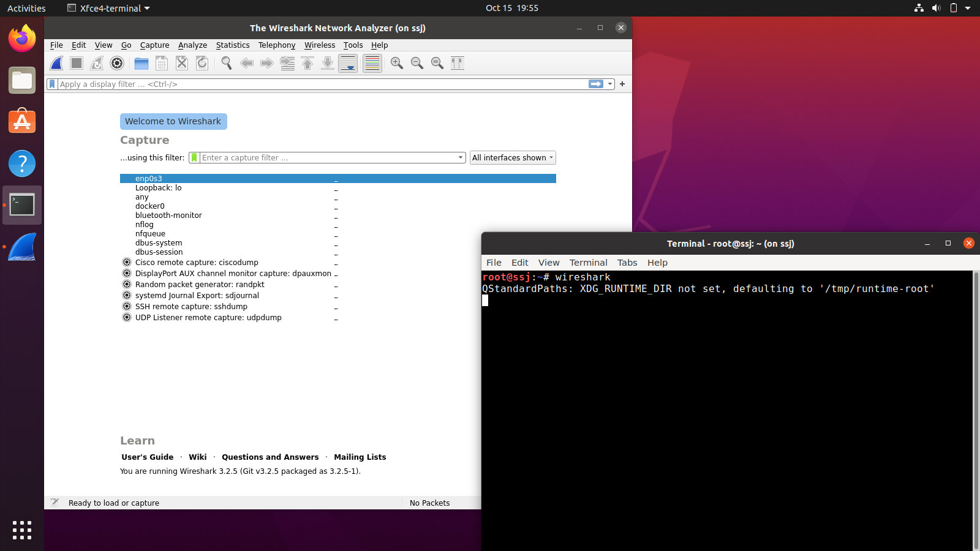Open the Questions and Answers link
This screenshot has width=980, height=551.
(x=270, y=457)
